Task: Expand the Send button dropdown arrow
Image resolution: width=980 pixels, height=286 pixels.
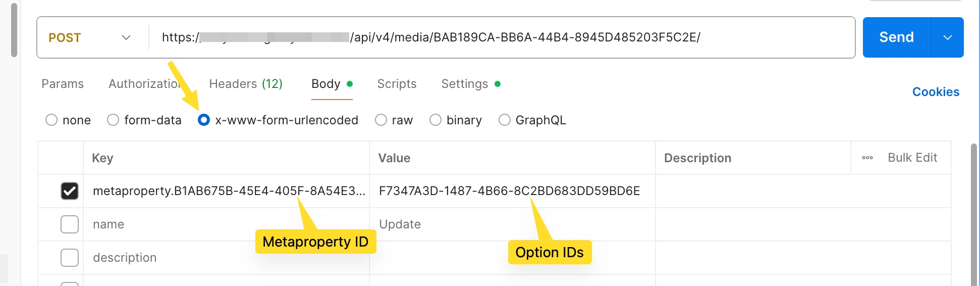Action: [947, 37]
